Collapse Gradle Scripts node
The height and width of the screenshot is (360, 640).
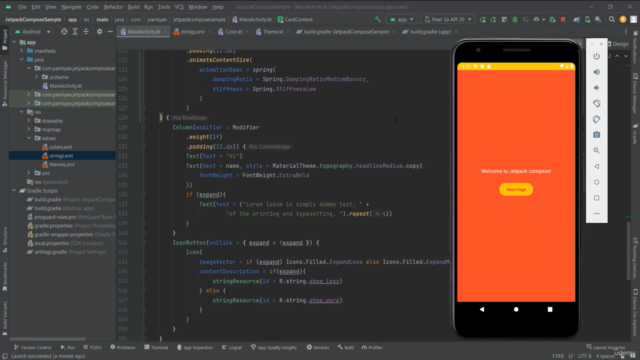[x=14, y=191]
